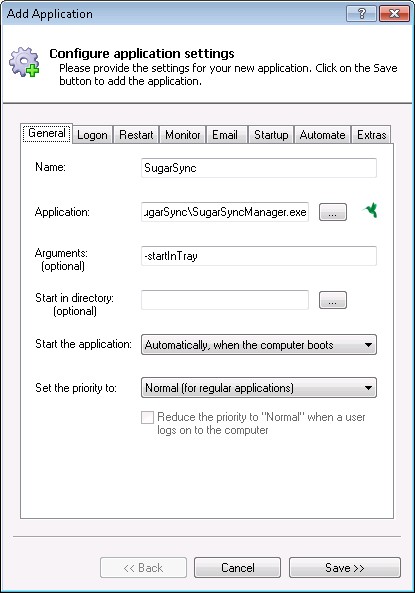
Task: Click the green hummingbird icon beside Application
Action: click(x=370, y=210)
